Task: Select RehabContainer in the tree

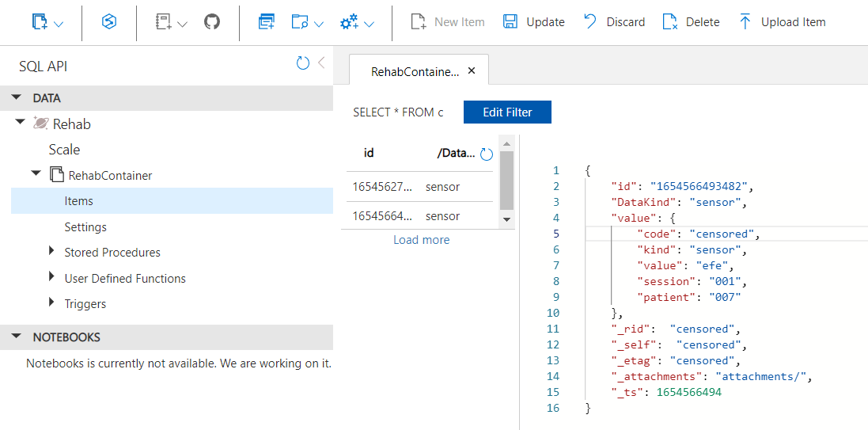Action: [110, 176]
